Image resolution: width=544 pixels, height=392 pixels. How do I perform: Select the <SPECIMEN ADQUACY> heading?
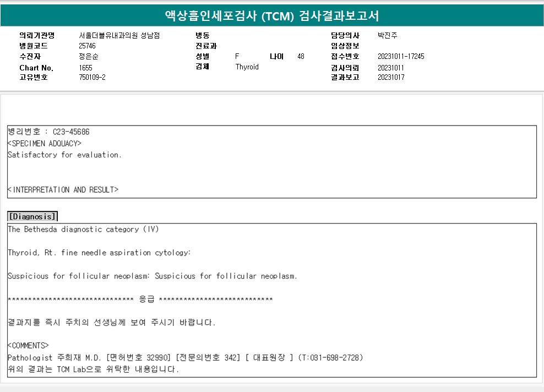point(45,143)
